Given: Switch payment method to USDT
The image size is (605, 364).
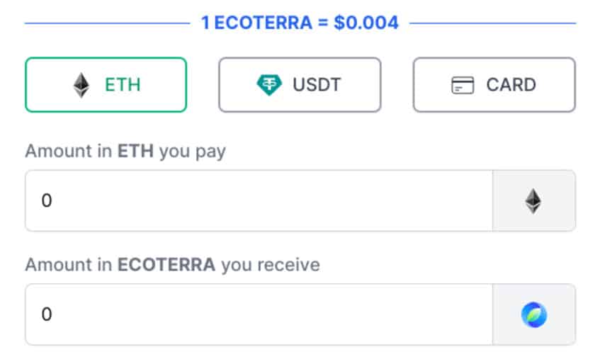Looking at the screenshot, I should click(x=300, y=86).
